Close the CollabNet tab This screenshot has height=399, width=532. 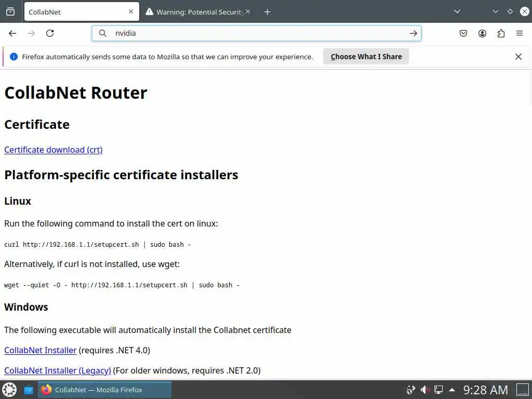(131, 12)
